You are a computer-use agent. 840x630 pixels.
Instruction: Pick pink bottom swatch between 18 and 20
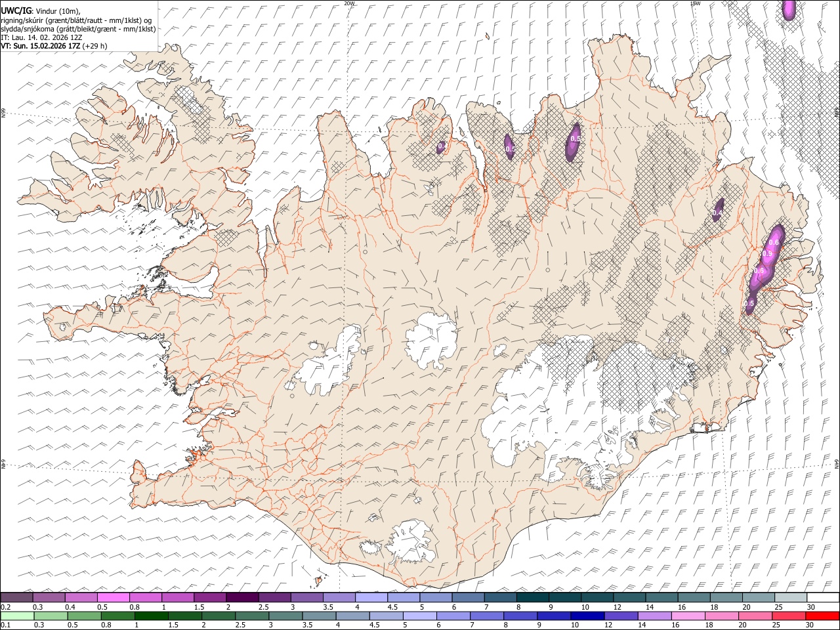(722, 616)
